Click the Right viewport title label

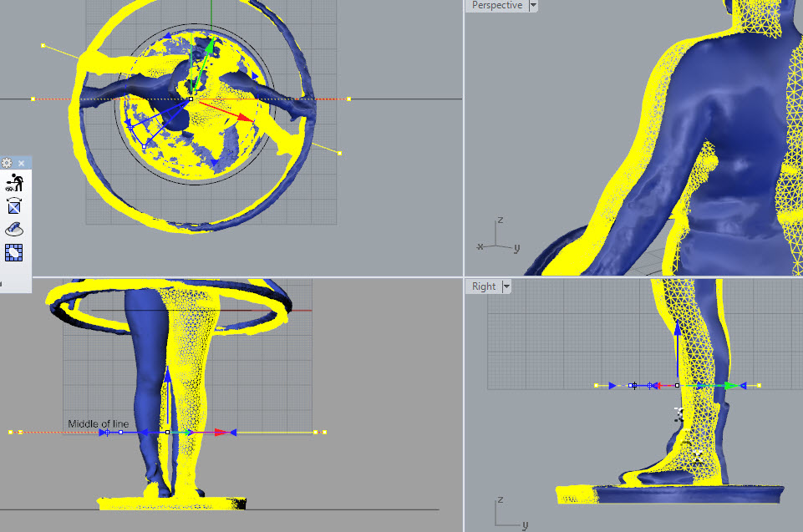(x=484, y=286)
